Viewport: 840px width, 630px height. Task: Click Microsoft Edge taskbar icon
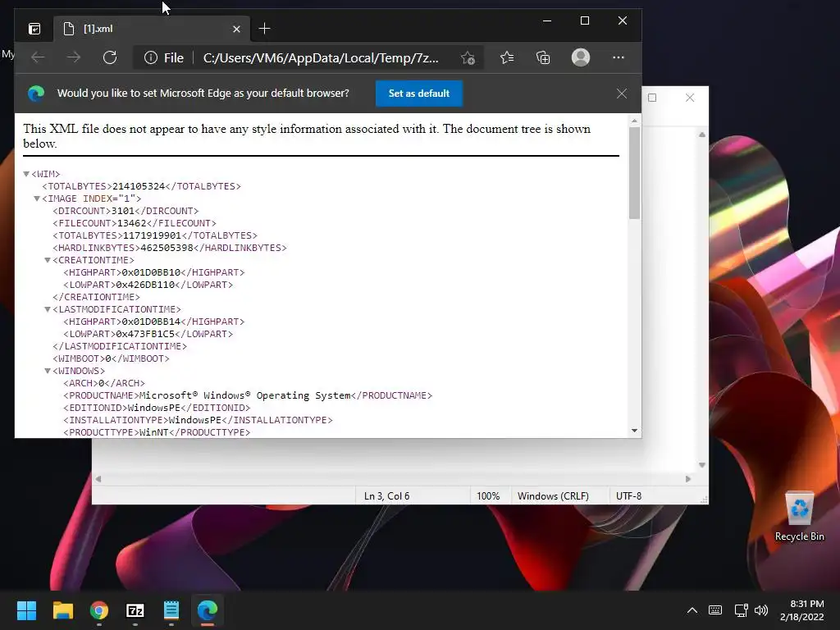click(208, 610)
